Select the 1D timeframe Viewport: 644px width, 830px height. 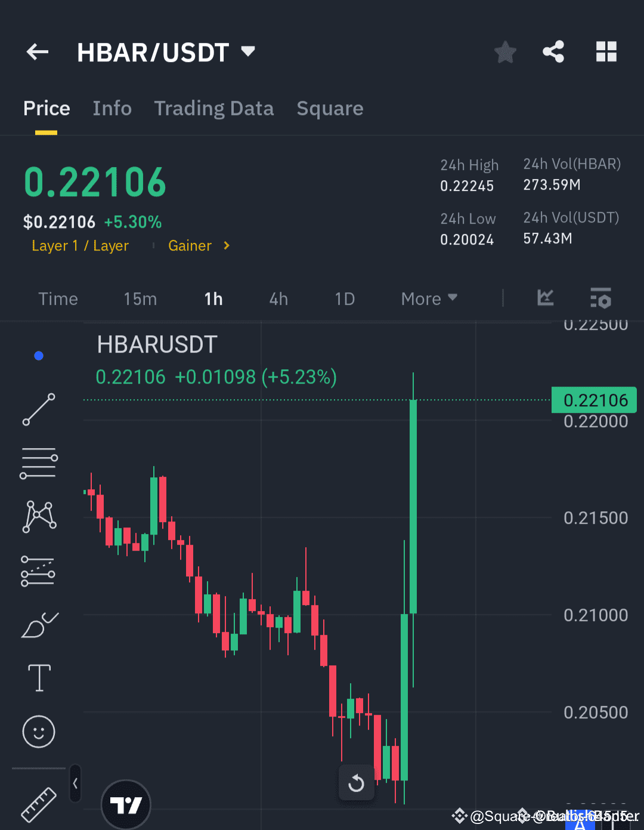coord(345,298)
